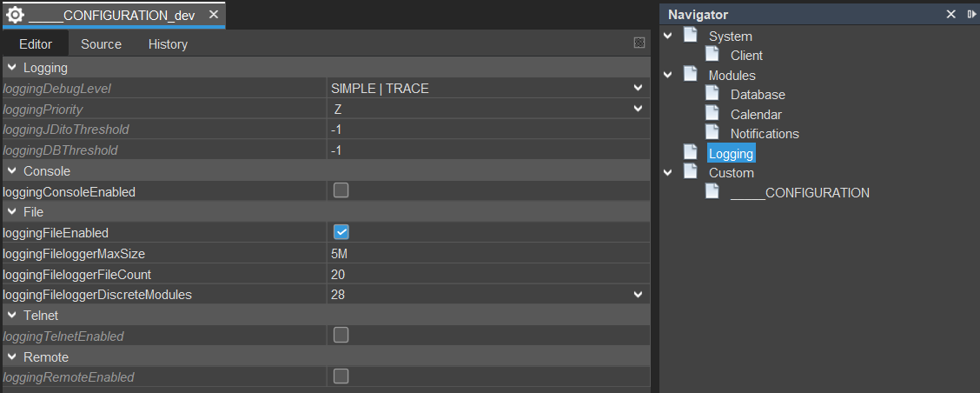Click the Navigator panel minimize icon

(x=971, y=15)
